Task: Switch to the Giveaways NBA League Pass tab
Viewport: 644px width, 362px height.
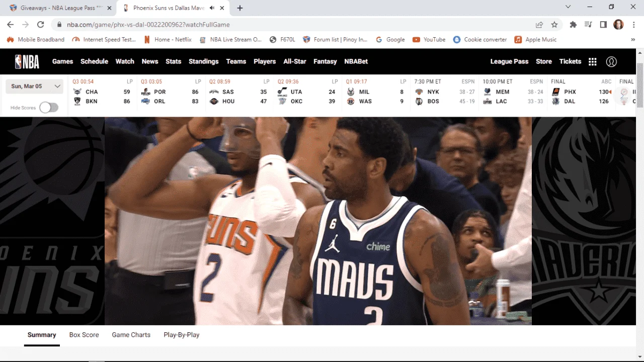Action: (x=61, y=8)
